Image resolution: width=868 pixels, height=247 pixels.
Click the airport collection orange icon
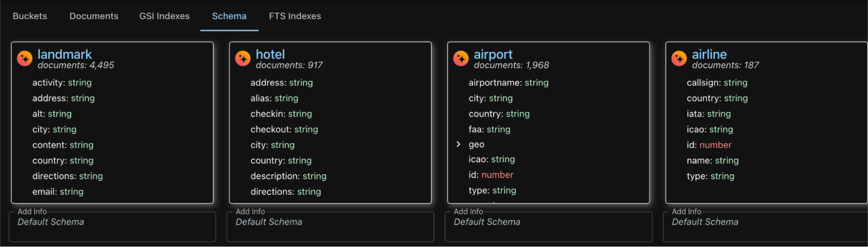[x=461, y=58]
